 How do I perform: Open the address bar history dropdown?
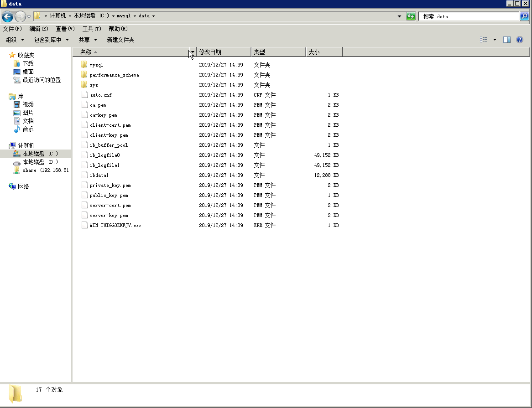(399, 16)
